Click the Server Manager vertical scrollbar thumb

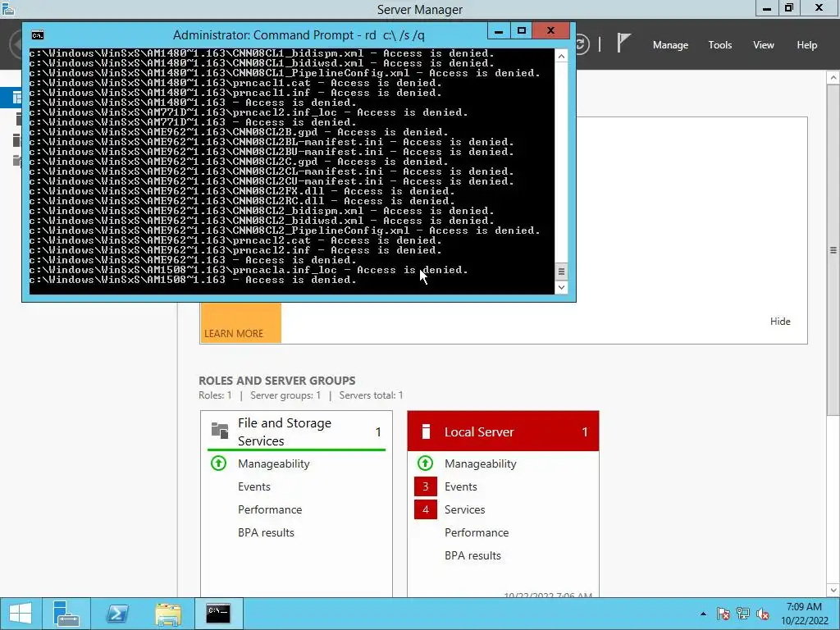coord(833,249)
